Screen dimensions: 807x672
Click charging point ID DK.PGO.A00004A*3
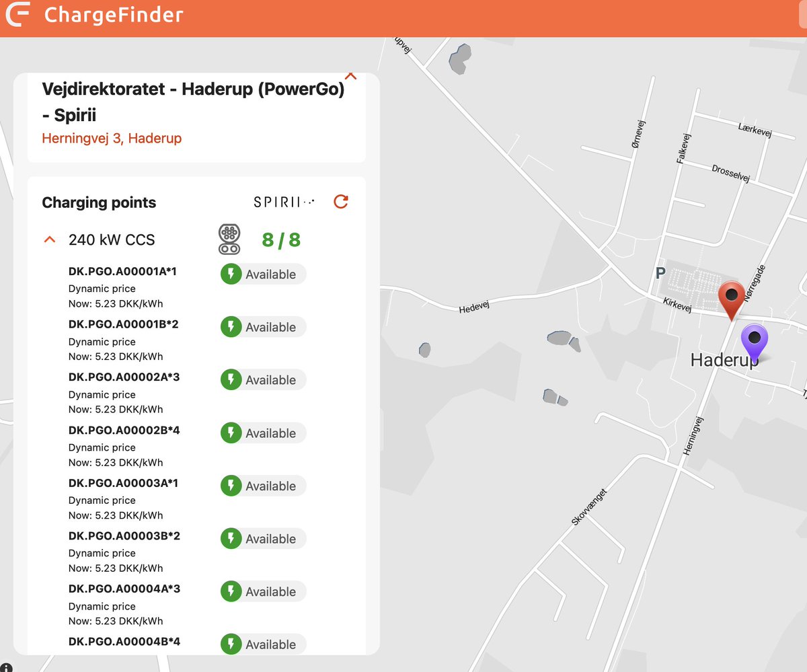coord(124,589)
